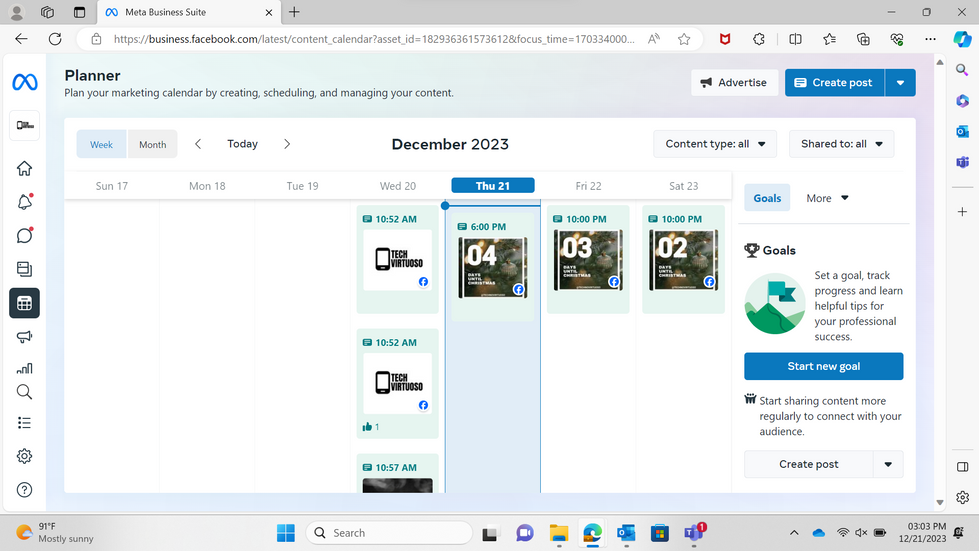Refresh the browser page
Viewport: 979px width, 551px height.
click(x=55, y=39)
